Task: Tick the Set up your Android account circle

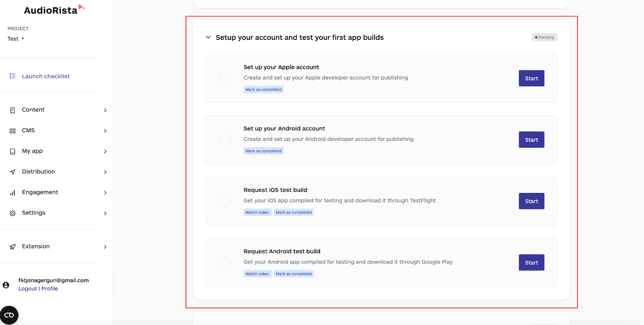Action: click(x=225, y=140)
